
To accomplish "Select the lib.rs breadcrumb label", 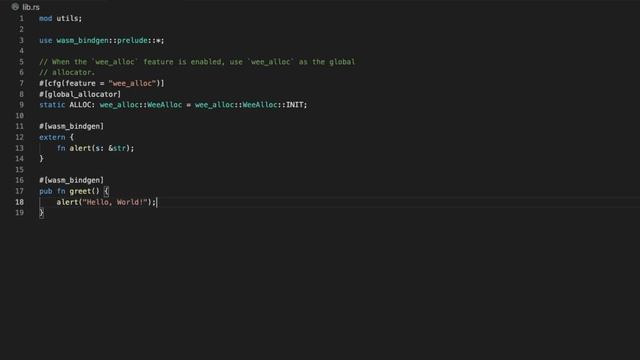I will coord(31,7).
